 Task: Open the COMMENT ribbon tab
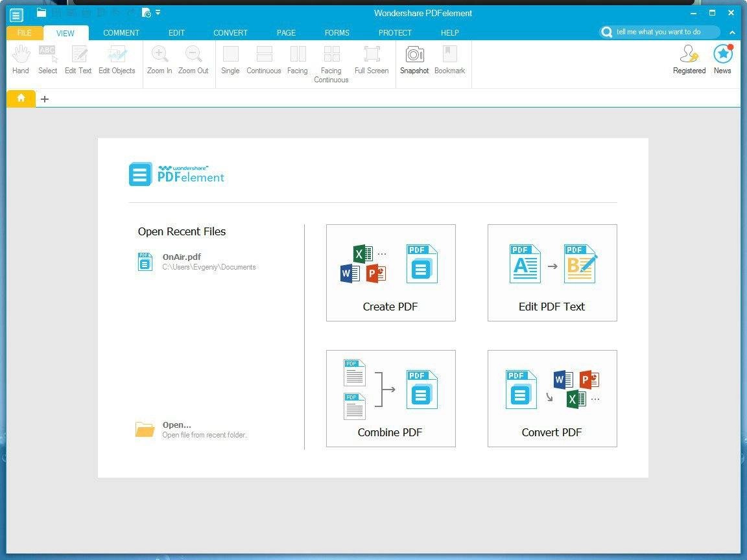pyautogui.click(x=121, y=33)
